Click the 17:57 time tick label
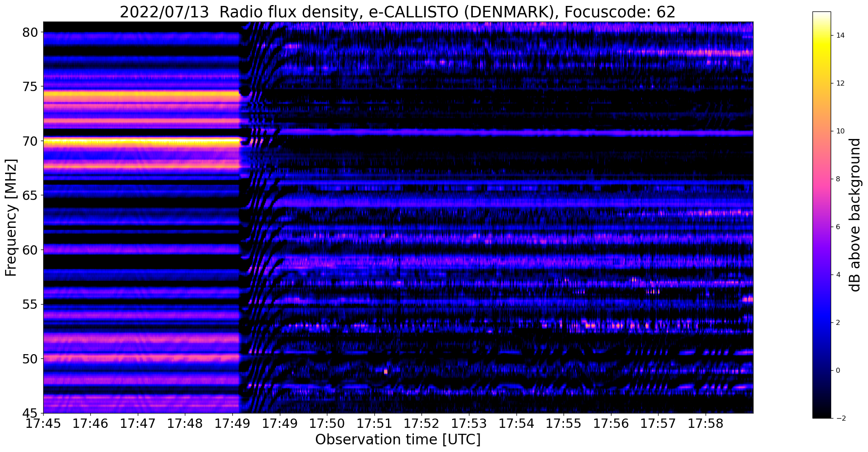Screen dimensions: 868x452 pyautogui.click(x=658, y=423)
